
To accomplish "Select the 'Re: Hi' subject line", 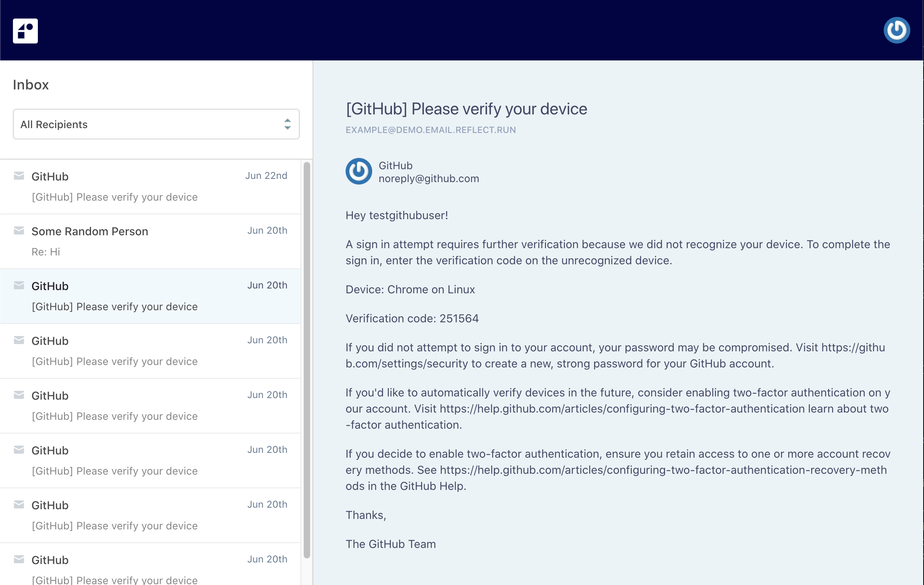I will 46,252.
